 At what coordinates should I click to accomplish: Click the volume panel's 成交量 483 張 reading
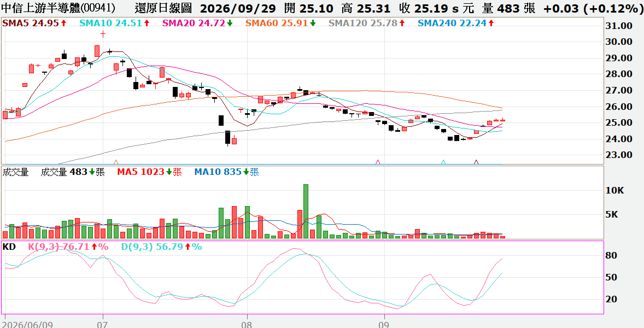(73, 172)
